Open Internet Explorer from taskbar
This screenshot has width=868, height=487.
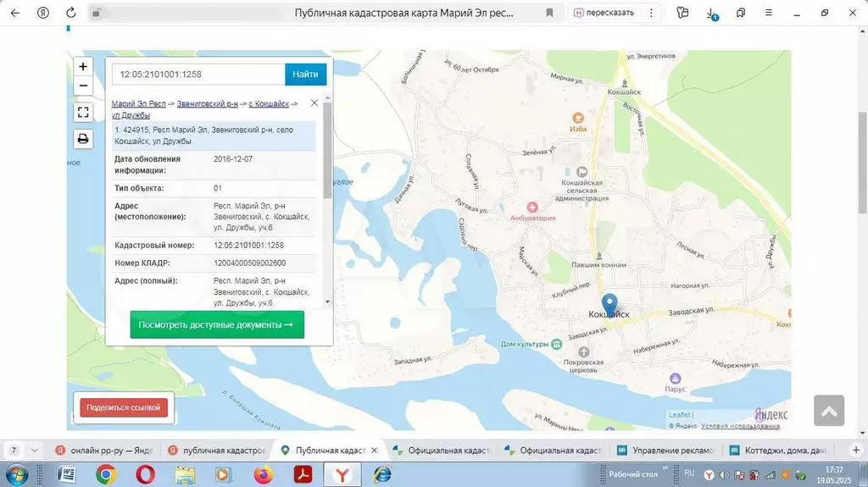[x=382, y=475]
